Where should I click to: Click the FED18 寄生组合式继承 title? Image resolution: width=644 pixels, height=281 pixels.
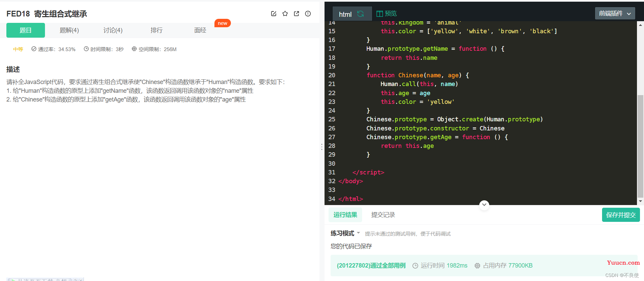(x=47, y=14)
